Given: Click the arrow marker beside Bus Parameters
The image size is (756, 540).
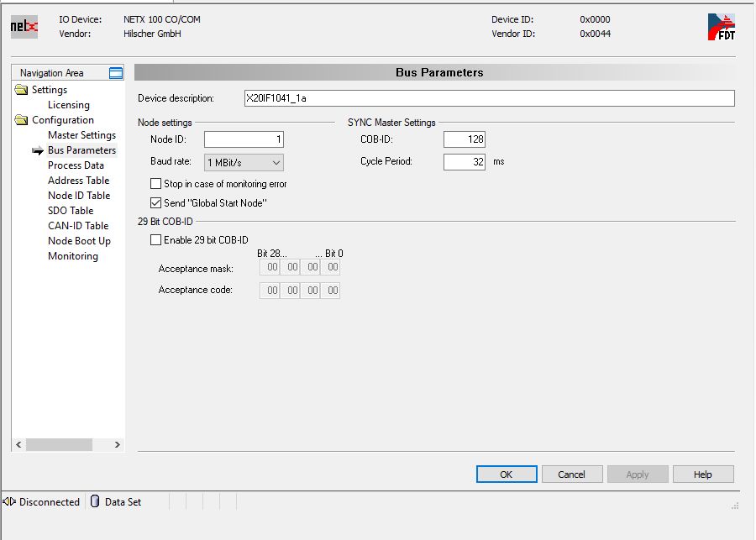Looking at the screenshot, I should point(38,151).
